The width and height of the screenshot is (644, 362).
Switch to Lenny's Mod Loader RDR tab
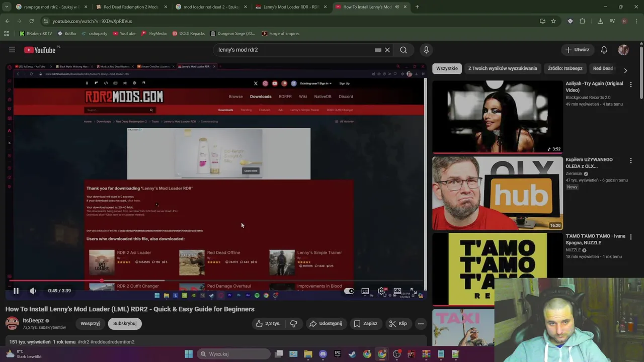coord(291,7)
